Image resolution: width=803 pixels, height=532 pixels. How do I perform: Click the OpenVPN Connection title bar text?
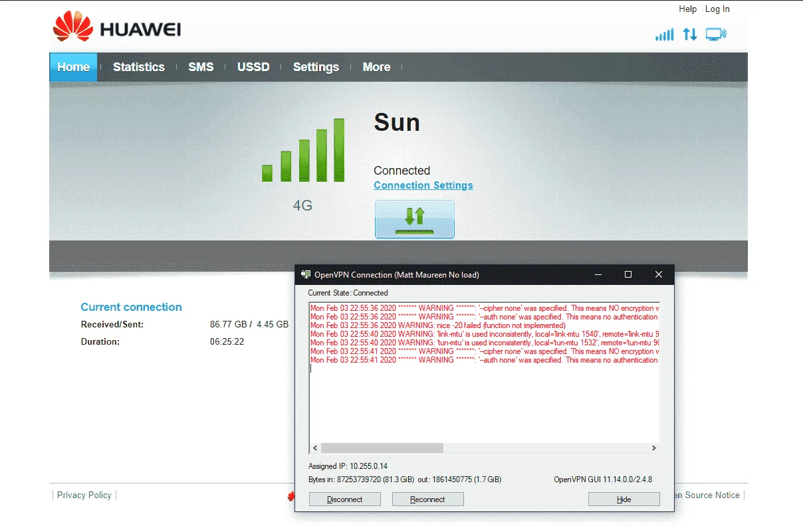[396, 274]
